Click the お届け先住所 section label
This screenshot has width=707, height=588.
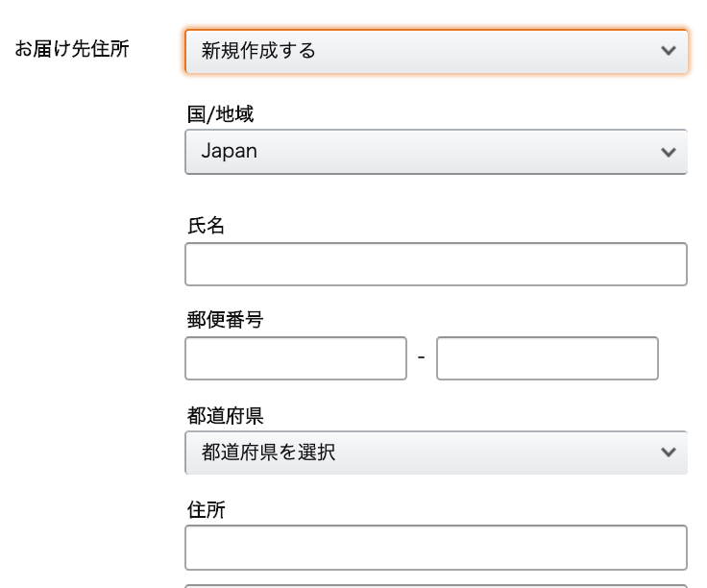[72, 49]
